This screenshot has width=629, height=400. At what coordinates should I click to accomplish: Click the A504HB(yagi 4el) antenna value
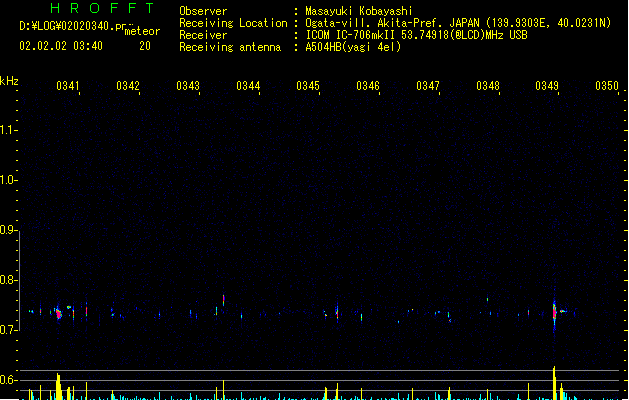[353, 47]
